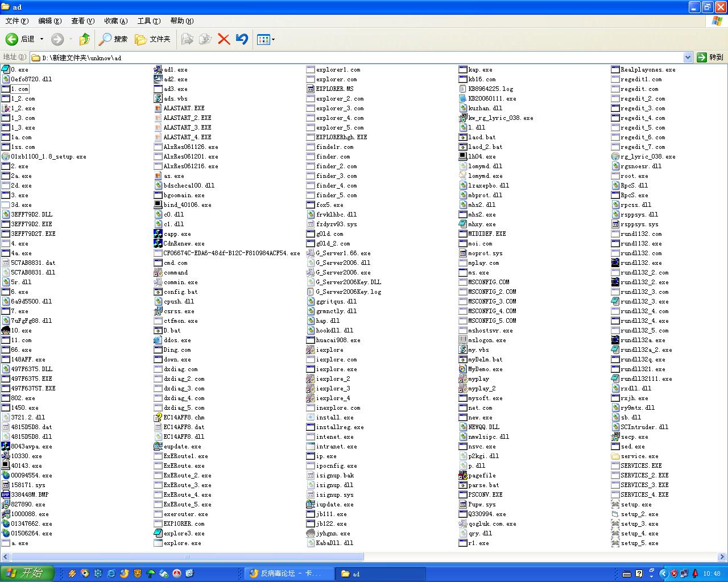Image resolution: width=728 pixels, height=582 pixels.
Task: Open the 文件(F) menu
Action: click(x=16, y=21)
